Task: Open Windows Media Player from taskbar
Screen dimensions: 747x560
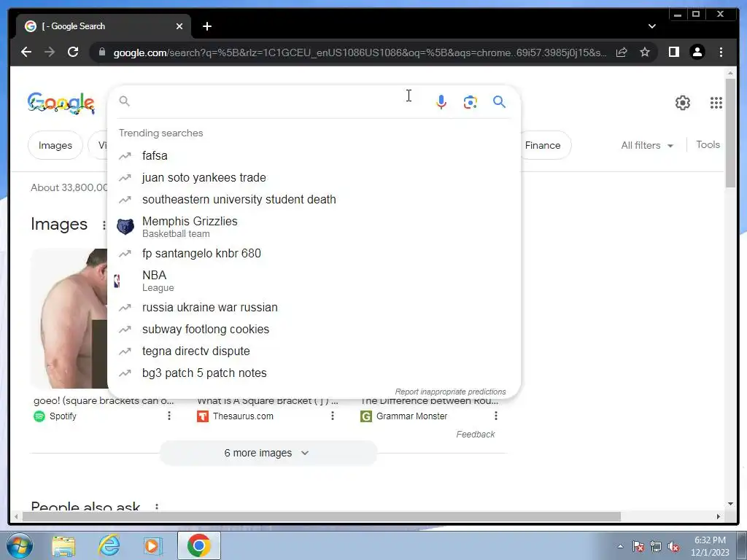Action: pyautogui.click(x=153, y=545)
